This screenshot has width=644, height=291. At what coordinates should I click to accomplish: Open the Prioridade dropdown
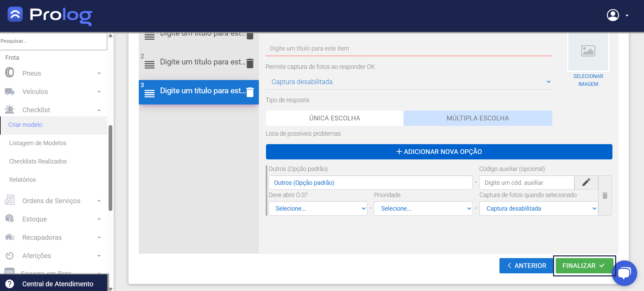(x=423, y=209)
